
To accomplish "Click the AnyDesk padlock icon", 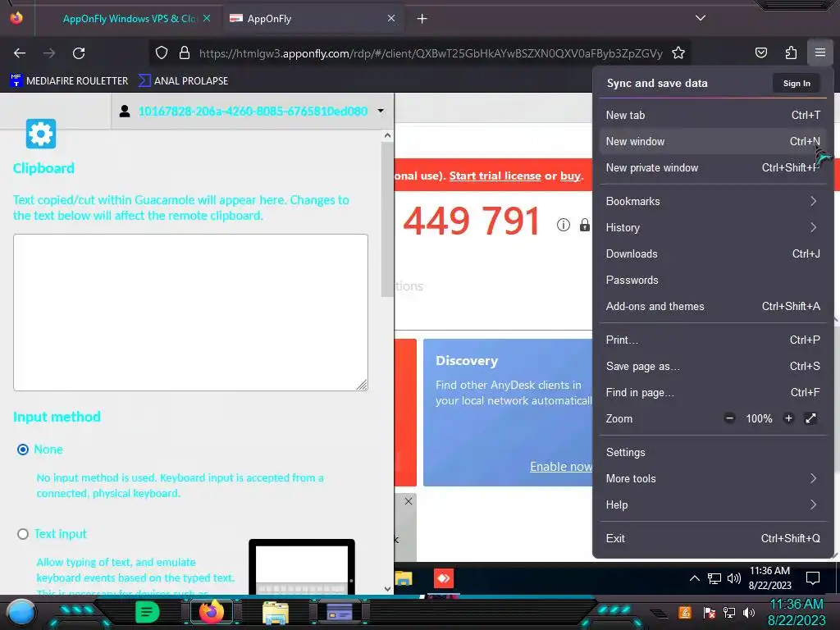I will click(x=584, y=225).
